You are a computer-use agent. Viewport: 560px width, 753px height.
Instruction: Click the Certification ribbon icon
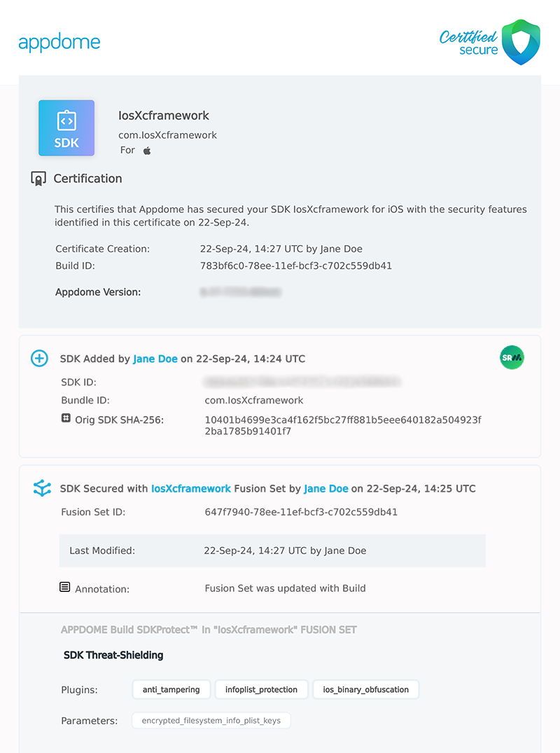38,179
